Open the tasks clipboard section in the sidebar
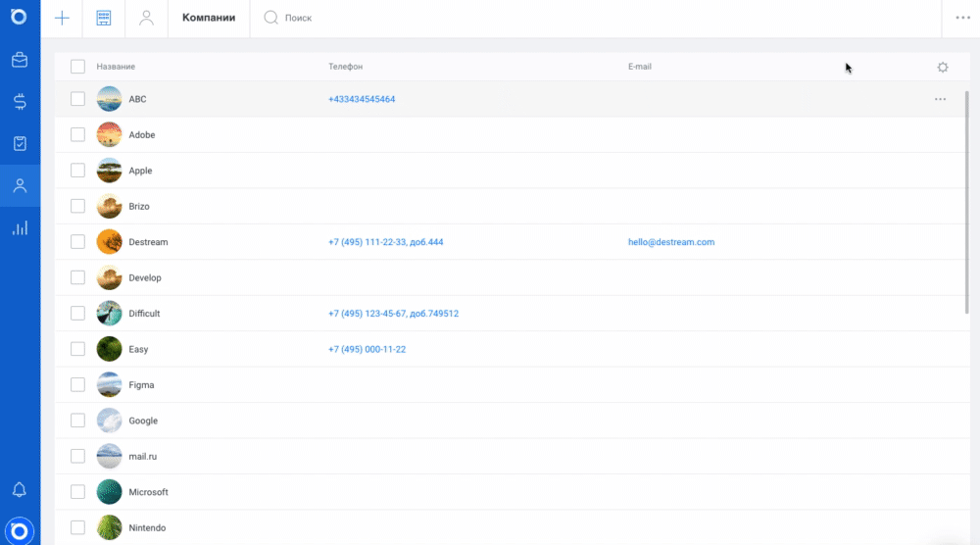This screenshot has height=545, width=980. (x=20, y=144)
